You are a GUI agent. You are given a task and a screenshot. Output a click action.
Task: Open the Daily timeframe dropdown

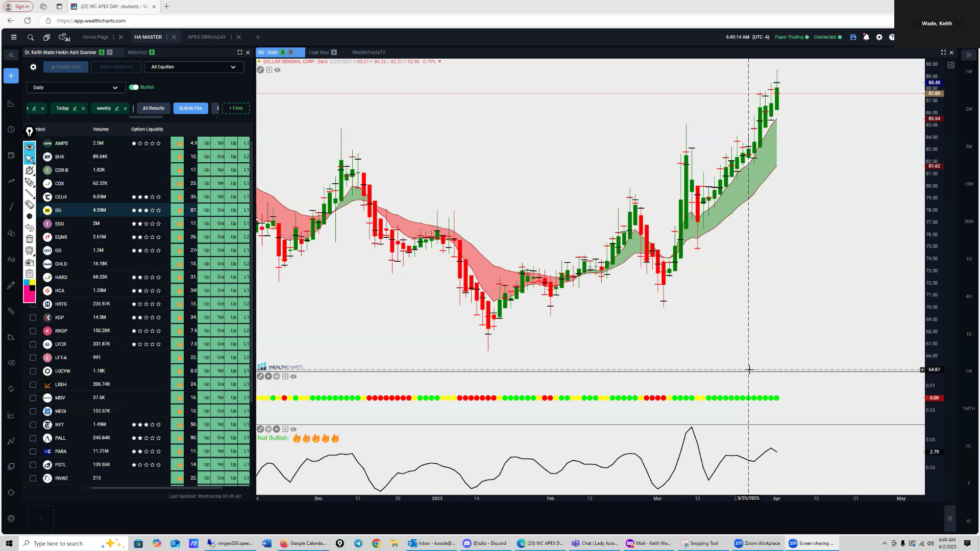[x=76, y=88]
